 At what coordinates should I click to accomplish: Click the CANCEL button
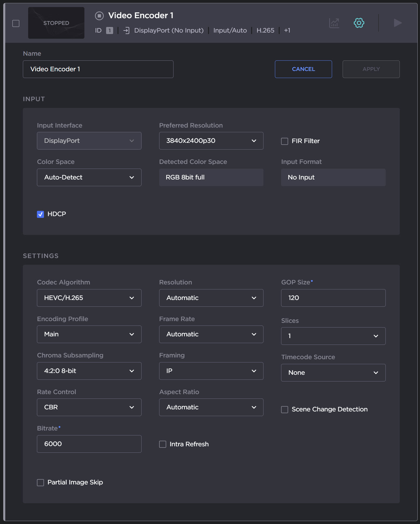click(x=303, y=69)
